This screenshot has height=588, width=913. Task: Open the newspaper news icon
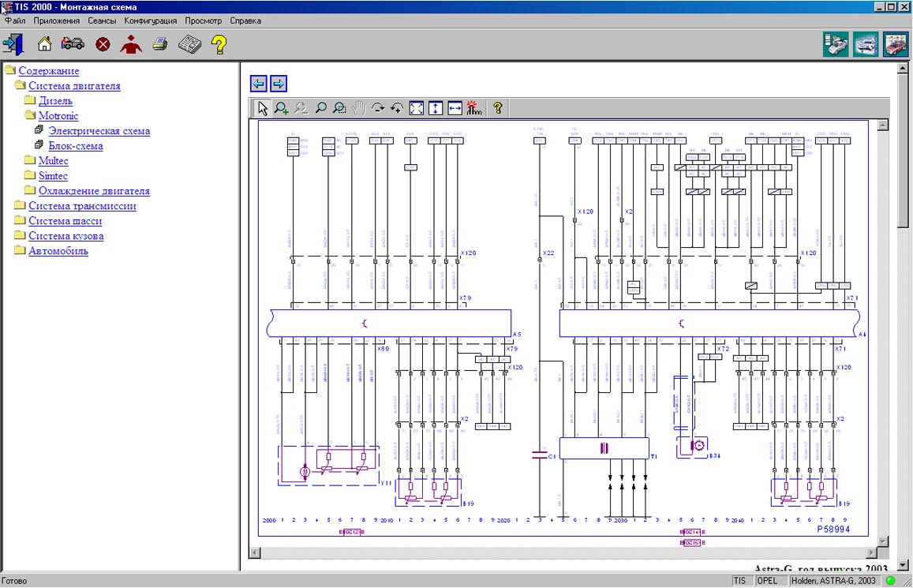tap(189, 44)
